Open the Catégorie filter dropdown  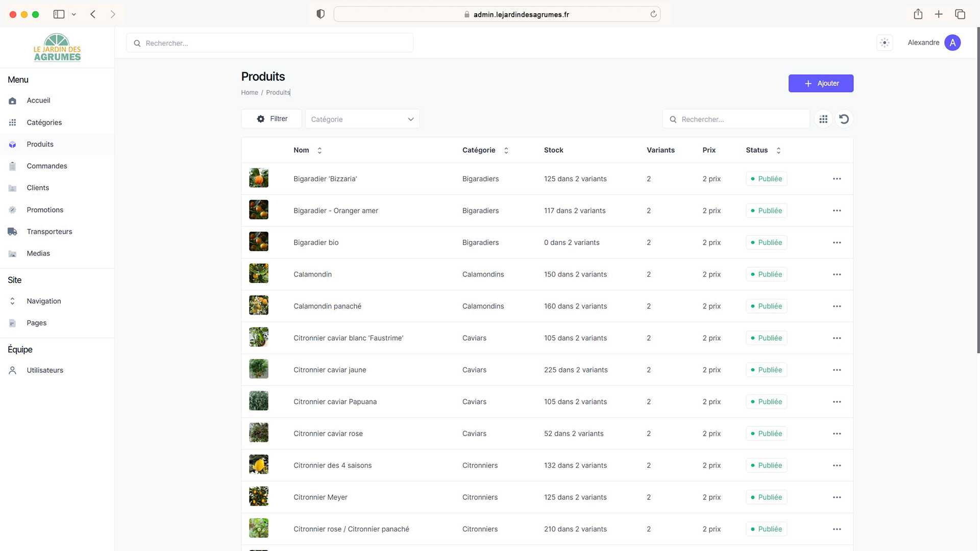[x=362, y=119]
